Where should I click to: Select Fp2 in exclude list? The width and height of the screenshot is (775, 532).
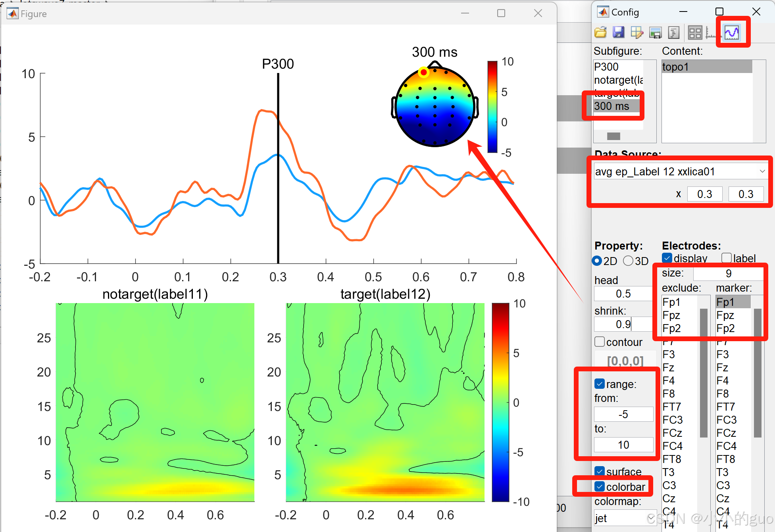pyautogui.click(x=679, y=328)
